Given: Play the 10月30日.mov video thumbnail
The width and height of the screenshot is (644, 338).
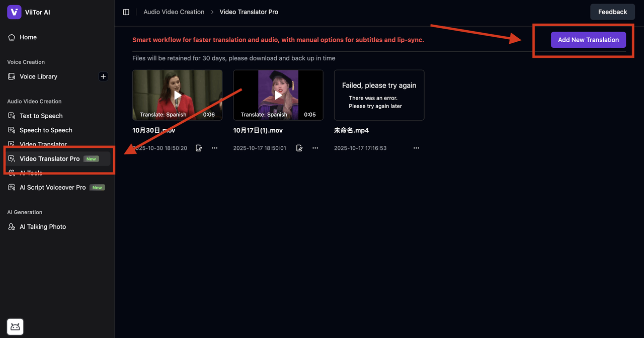Looking at the screenshot, I should click(178, 95).
